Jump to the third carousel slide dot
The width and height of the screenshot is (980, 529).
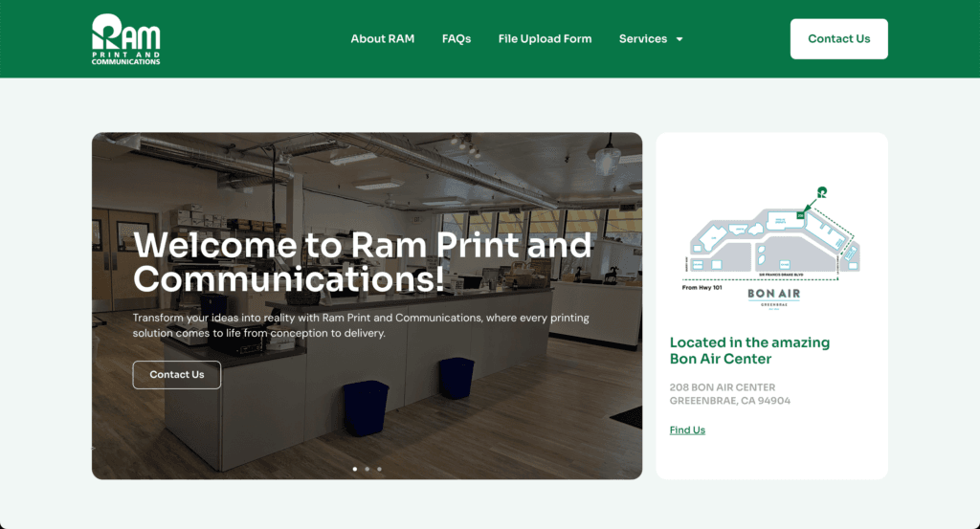point(379,469)
